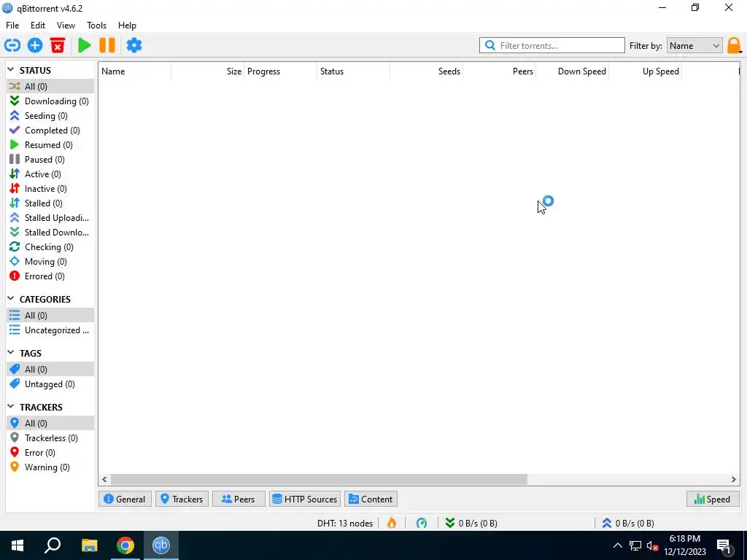Click Add Torrent File plus icon

click(35, 45)
